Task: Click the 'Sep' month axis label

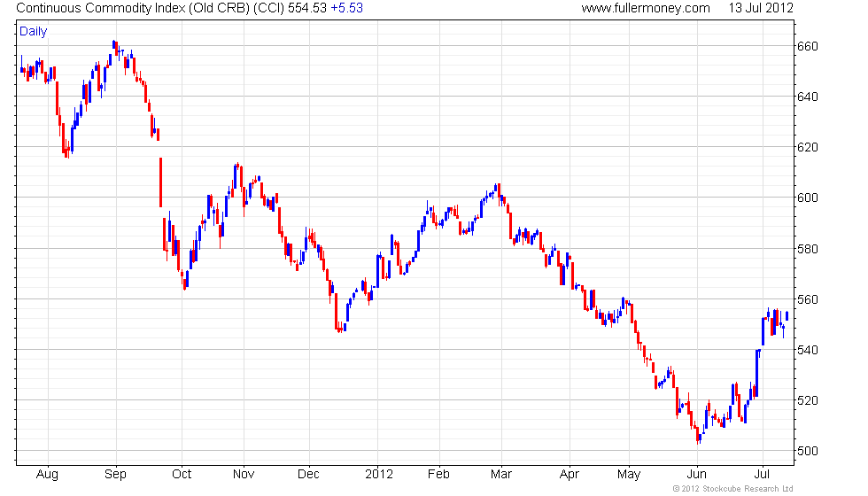Action: point(115,475)
